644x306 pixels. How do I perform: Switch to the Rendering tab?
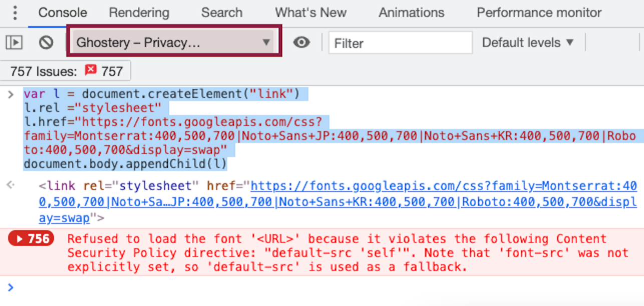139,12
